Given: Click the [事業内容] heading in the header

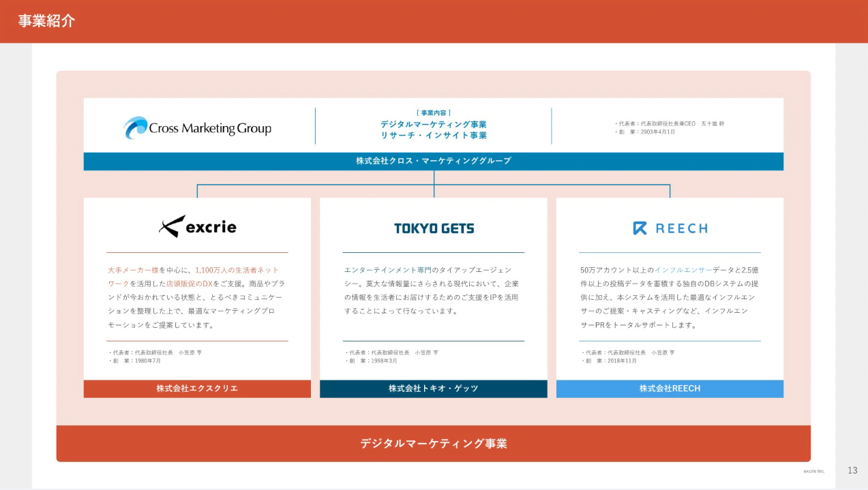Looking at the screenshot, I should click(433, 112).
